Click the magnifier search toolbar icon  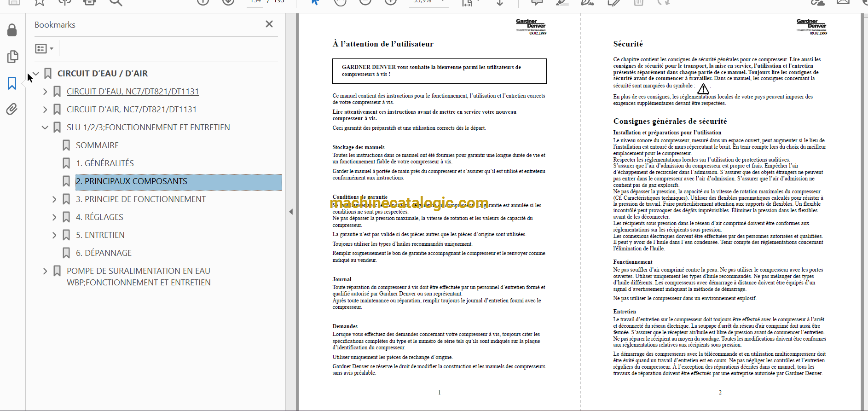pos(116,2)
